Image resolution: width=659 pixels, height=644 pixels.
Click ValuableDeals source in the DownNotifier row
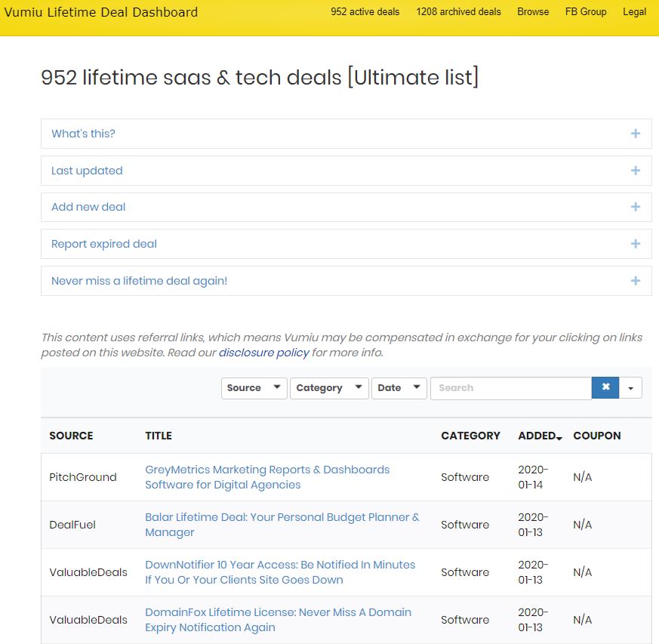click(88, 572)
